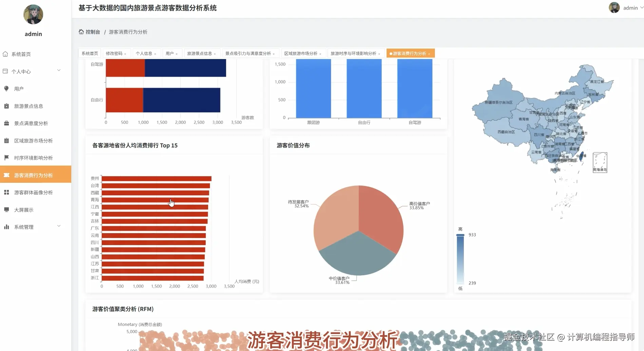This screenshot has width=644, height=351.
Task: Click the 系统管理 bar-chart icon
Action: [6, 227]
